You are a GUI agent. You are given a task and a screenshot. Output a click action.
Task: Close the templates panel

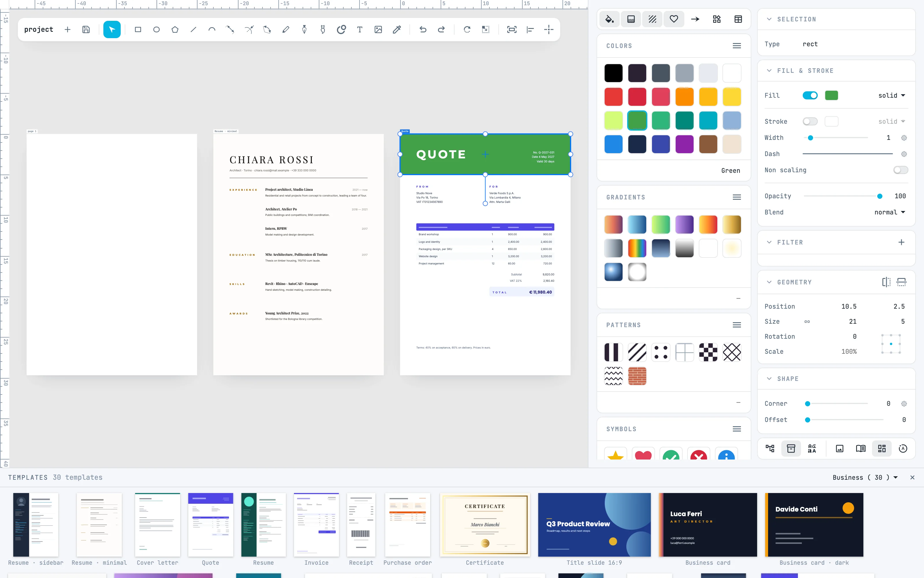point(912,477)
